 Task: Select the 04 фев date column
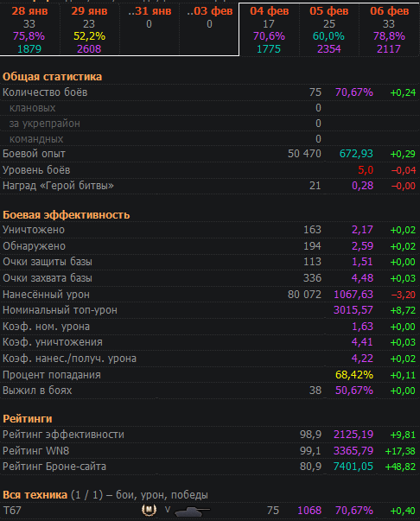[x=269, y=29]
